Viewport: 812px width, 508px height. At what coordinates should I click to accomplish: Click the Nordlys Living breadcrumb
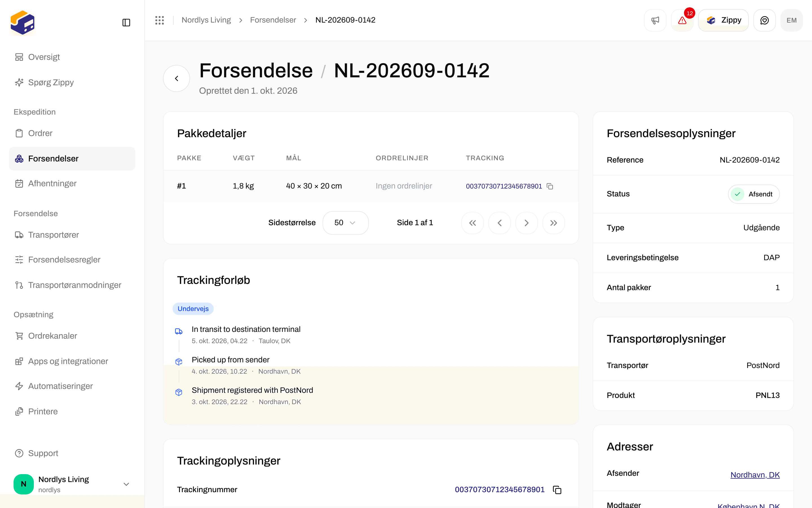206,20
